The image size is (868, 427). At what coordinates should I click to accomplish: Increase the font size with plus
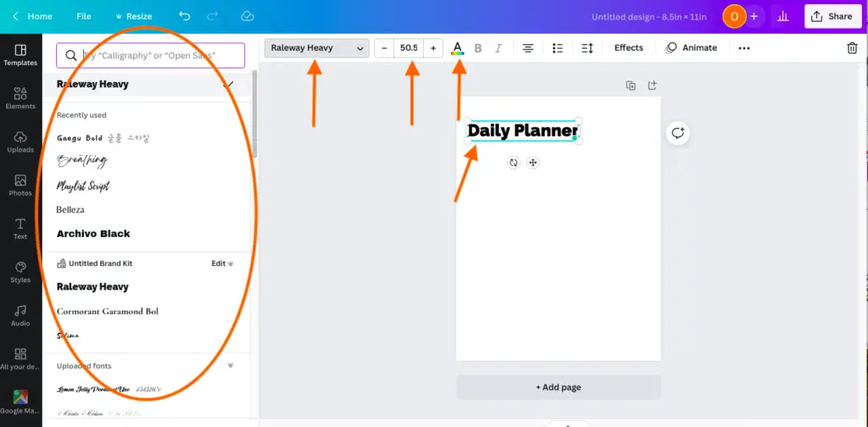pyautogui.click(x=433, y=48)
